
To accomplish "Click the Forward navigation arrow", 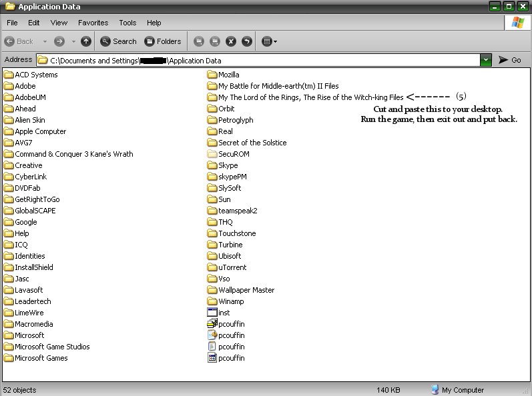I will click(x=59, y=41).
